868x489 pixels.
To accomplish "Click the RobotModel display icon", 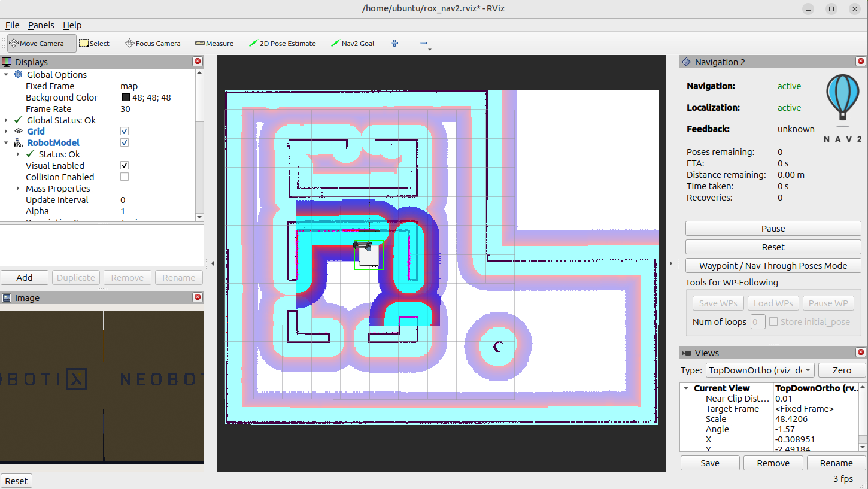I will (x=18, y=142).
